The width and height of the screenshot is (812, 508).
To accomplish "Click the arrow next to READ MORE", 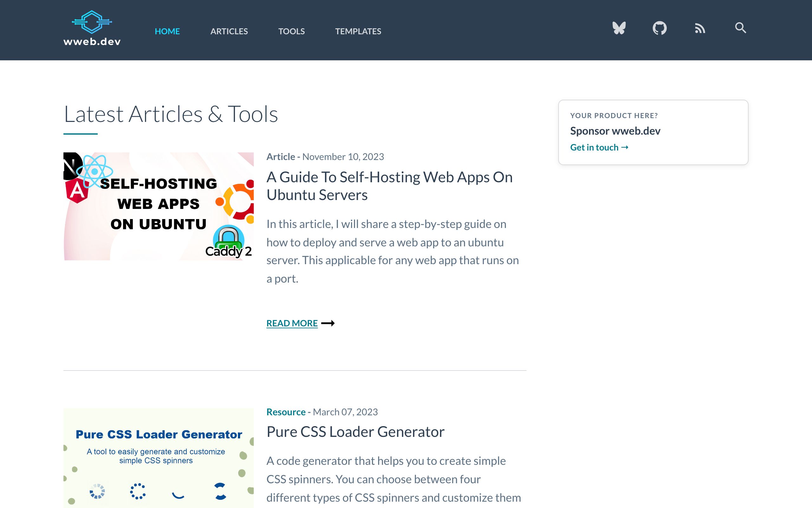I will click(x=328, y=323).
